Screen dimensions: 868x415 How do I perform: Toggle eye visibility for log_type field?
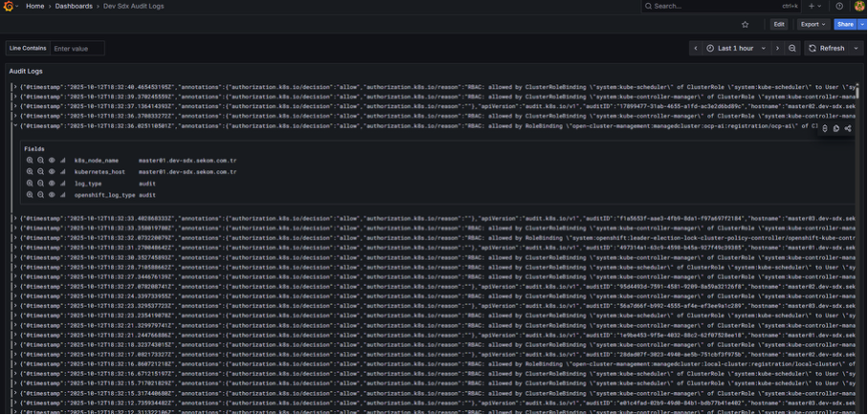pos(52,184)
